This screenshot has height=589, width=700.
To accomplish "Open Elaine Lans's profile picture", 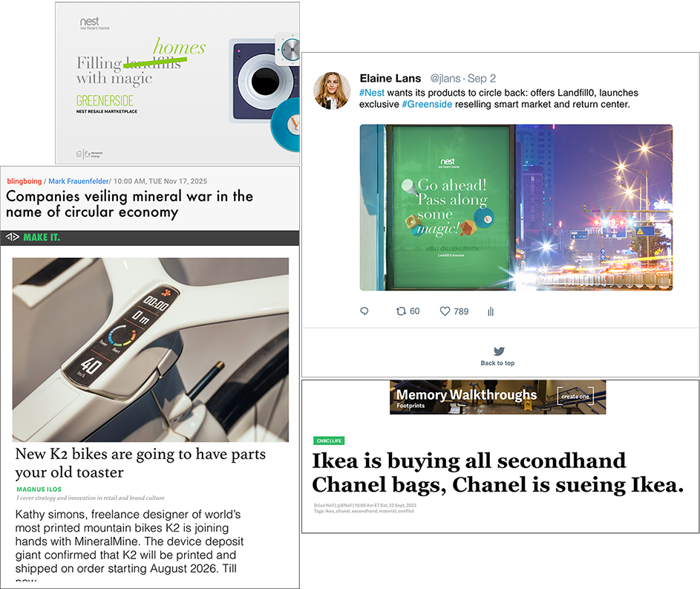I will [x=332, y=91].
